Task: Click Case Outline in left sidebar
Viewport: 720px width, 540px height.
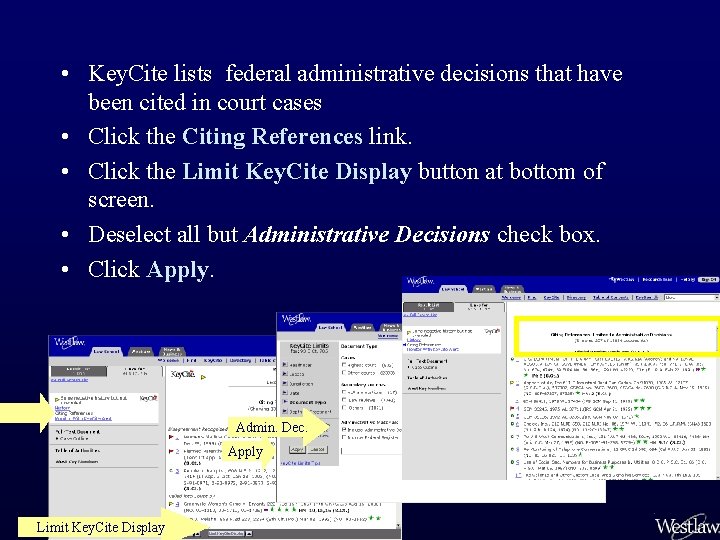Action: (x=73, y=439)
